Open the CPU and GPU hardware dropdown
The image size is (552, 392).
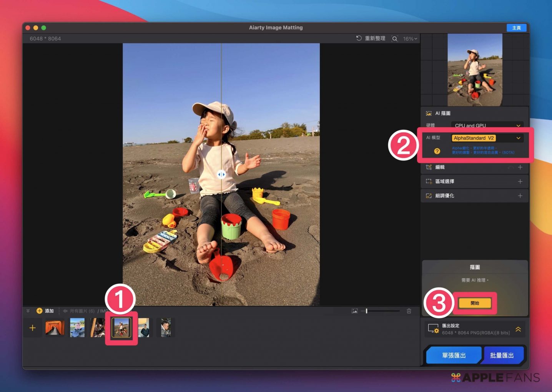tap(487, 126)
